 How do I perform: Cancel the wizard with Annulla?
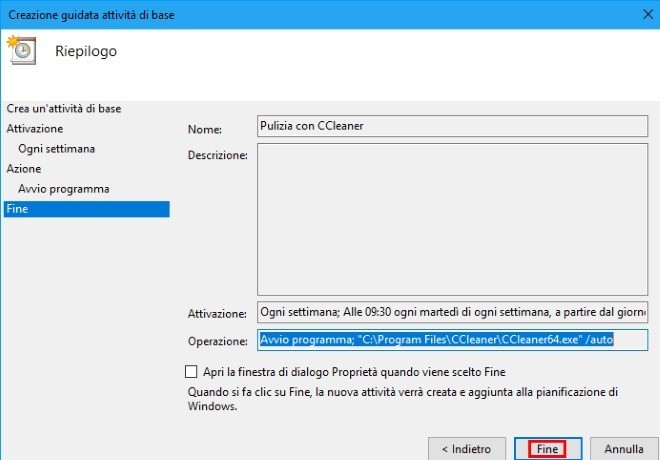click(x=624, y=449)
